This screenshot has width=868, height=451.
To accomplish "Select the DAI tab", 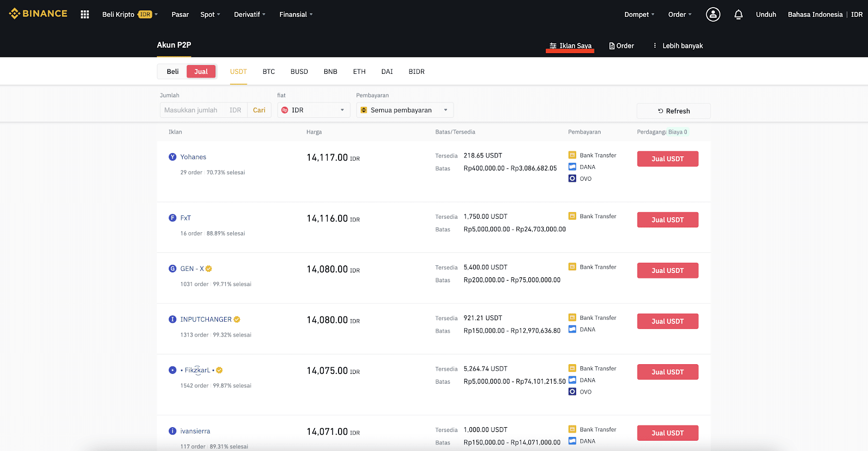I will tap(387, 72).
